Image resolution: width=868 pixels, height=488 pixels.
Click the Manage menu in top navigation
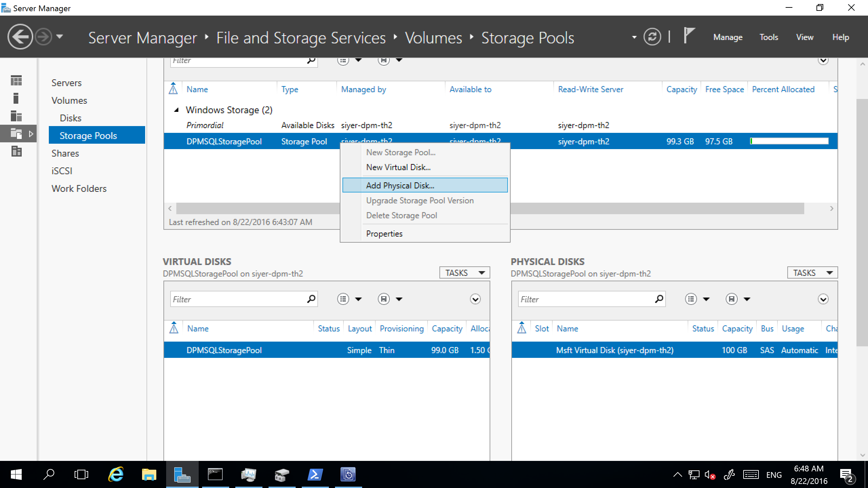point(728,37)
